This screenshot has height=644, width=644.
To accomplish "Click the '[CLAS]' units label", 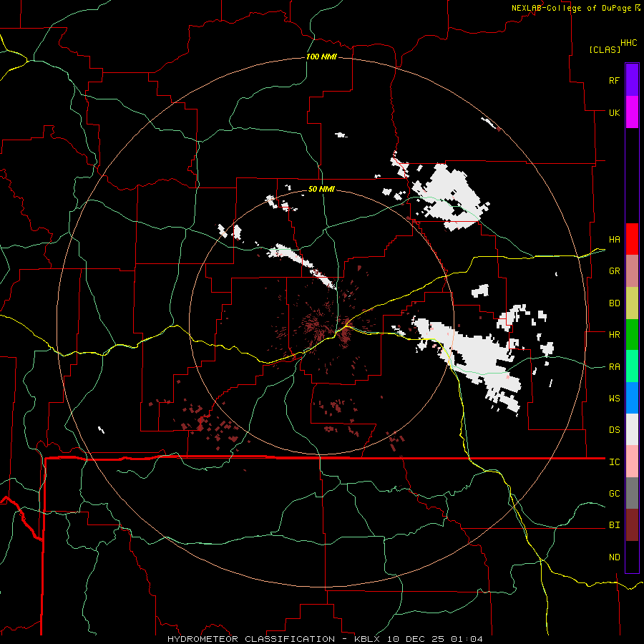I will [x=605, y=50].
